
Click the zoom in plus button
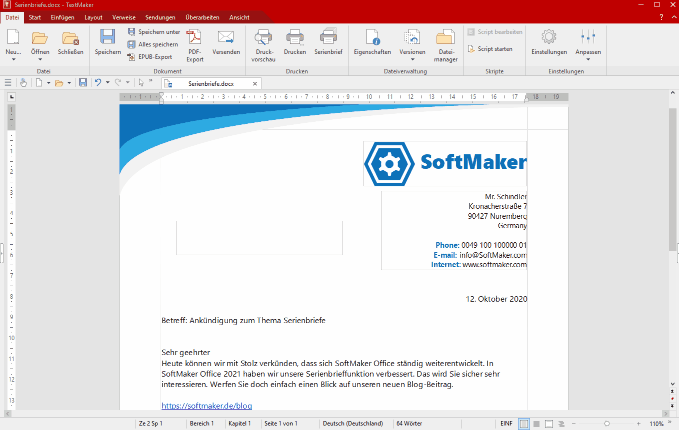(638, 424)
